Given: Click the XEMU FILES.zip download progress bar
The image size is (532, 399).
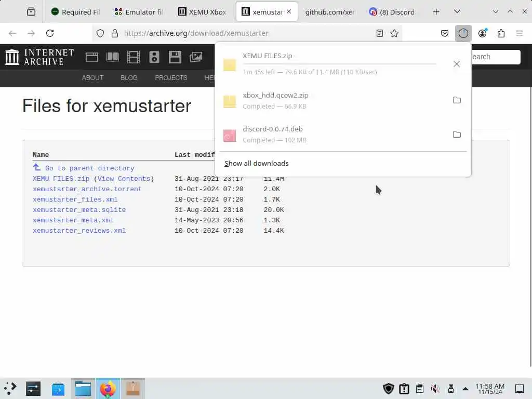Looking at the screenshot, I should (339, 64).
